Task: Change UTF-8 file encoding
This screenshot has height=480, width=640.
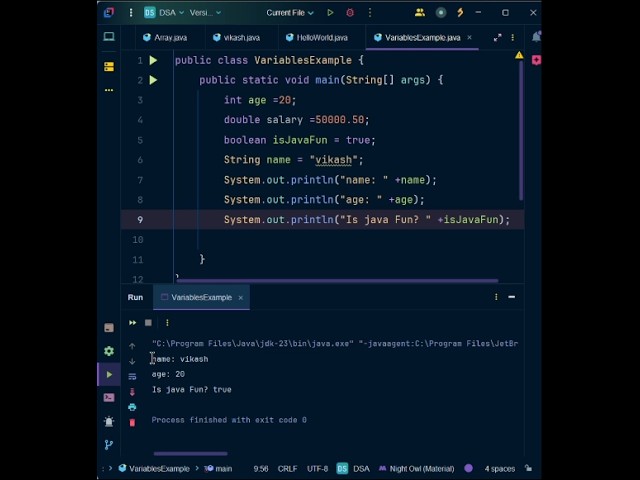Action: pos(317,469)
